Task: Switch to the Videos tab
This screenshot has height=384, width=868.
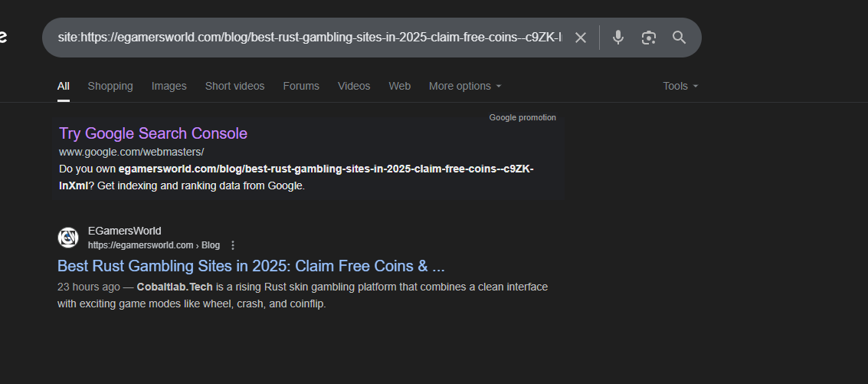Action: (354, 87)
